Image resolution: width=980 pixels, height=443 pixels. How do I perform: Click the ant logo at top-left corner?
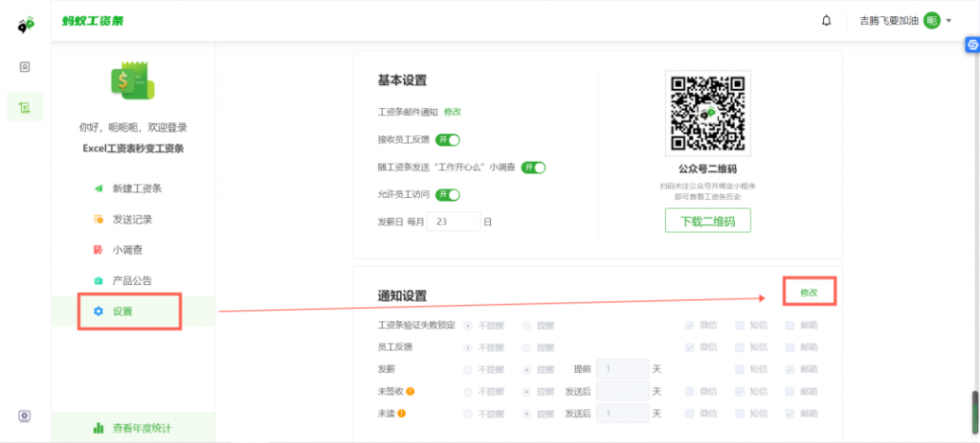coord(26,23)
